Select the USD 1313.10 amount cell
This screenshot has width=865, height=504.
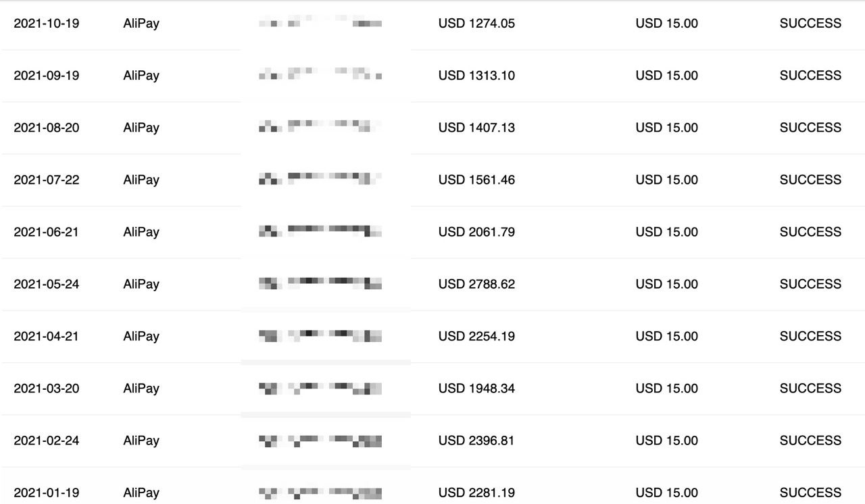tap(476, 76)
